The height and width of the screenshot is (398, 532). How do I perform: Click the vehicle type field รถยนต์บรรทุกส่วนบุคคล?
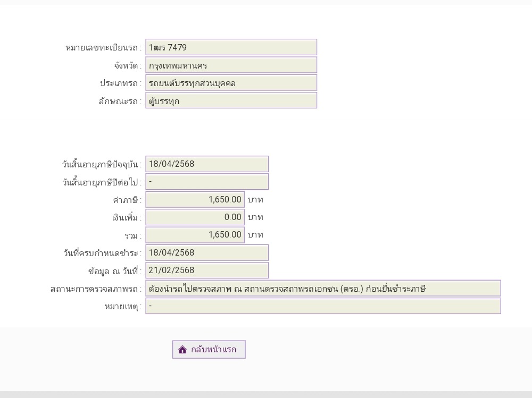point(231,83)
